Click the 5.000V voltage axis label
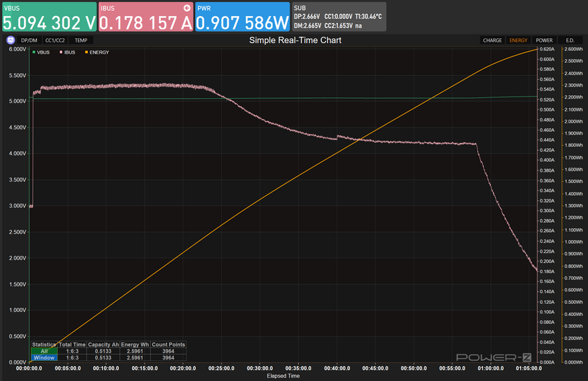This screenshot has height=381, width=588. (x=17, y=101)
